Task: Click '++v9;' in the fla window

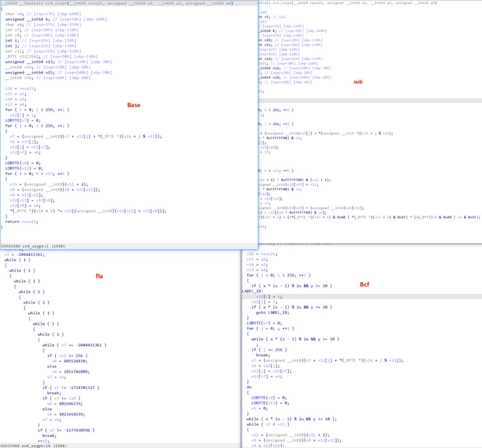Action: pos(43,441)
